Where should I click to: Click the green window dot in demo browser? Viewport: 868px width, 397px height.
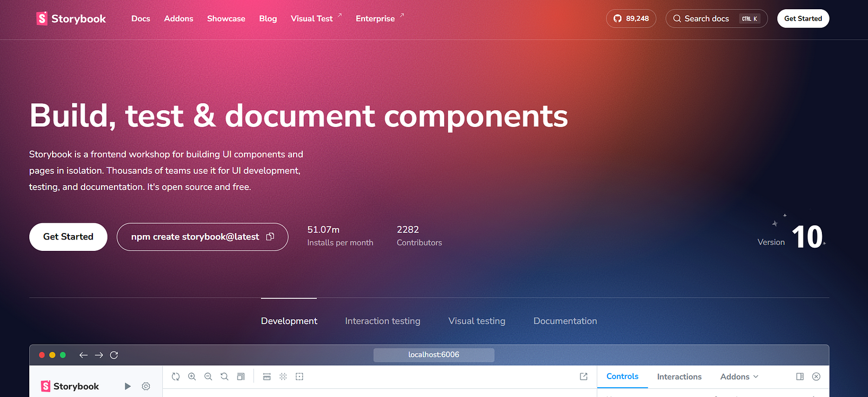tap(63, 355)
